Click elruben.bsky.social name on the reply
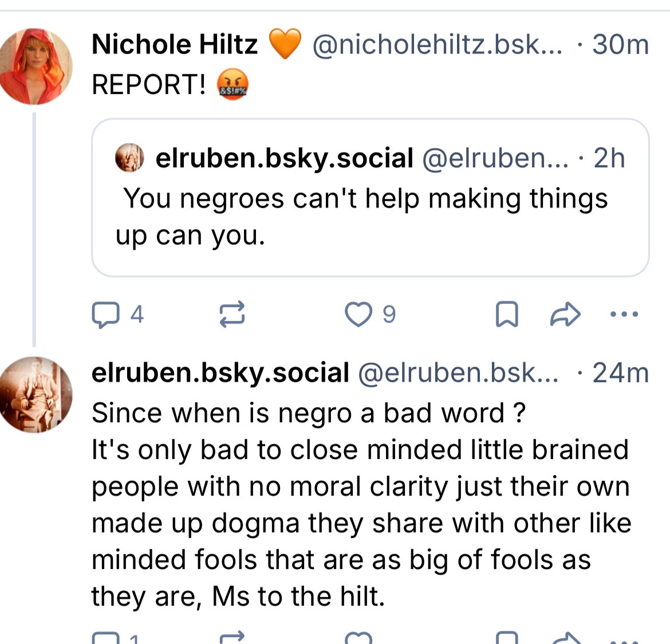Image resolution: width=670 pixels, height=644 pixels. pyautogui.click(x=220, y=373)
